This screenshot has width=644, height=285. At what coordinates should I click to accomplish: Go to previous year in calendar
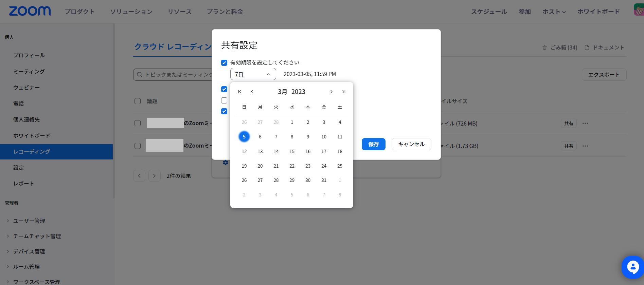coord(240,92)
